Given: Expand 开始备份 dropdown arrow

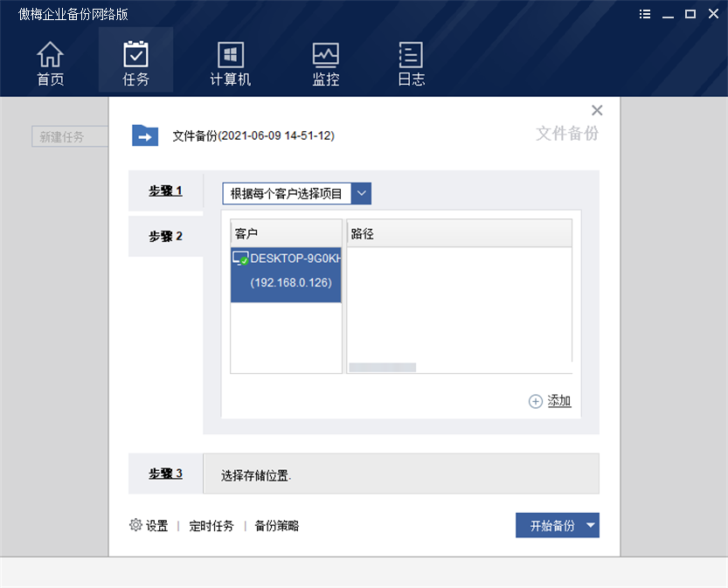Looking at the screenshot, I should click(591, 525).
